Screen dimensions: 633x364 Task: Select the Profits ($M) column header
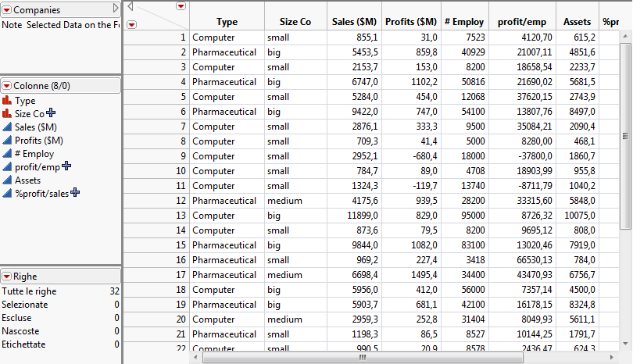410,22
